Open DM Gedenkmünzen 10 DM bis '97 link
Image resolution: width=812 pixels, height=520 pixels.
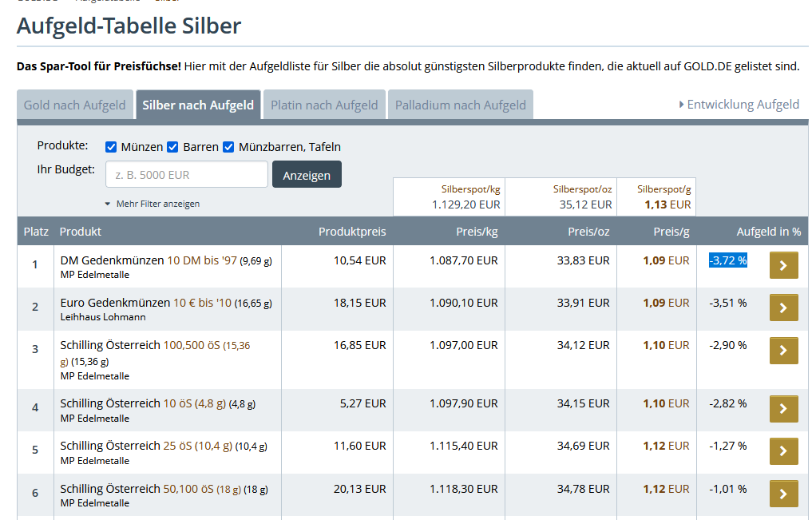pos(166,260)
